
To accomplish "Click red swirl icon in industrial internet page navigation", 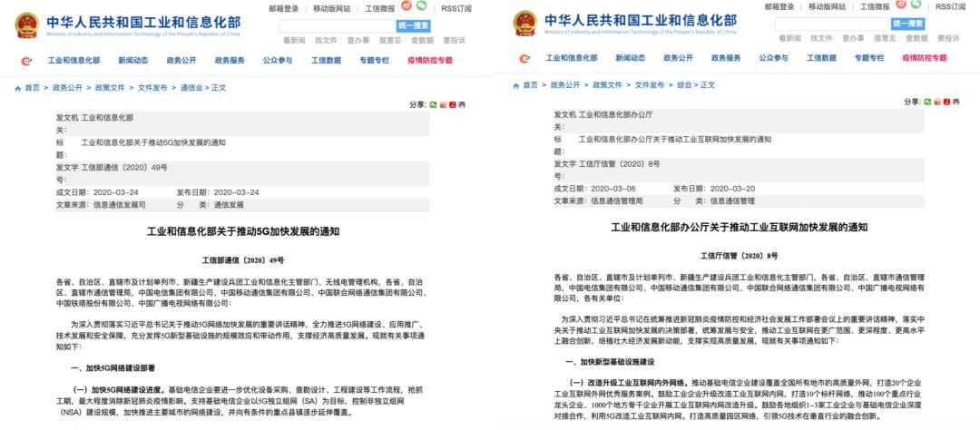I will [524, 58].
